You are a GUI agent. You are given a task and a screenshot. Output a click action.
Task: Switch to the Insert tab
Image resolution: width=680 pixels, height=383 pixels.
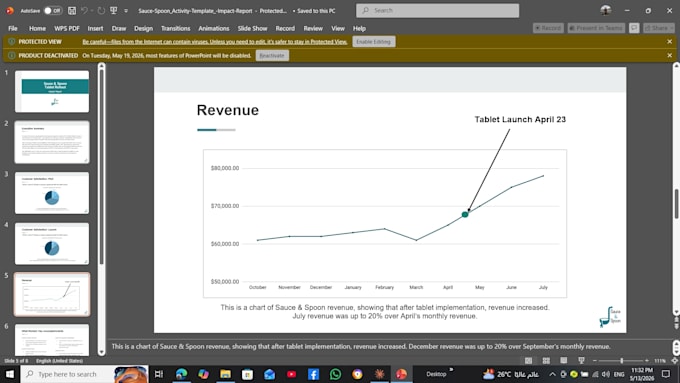(x=95, y=28)
